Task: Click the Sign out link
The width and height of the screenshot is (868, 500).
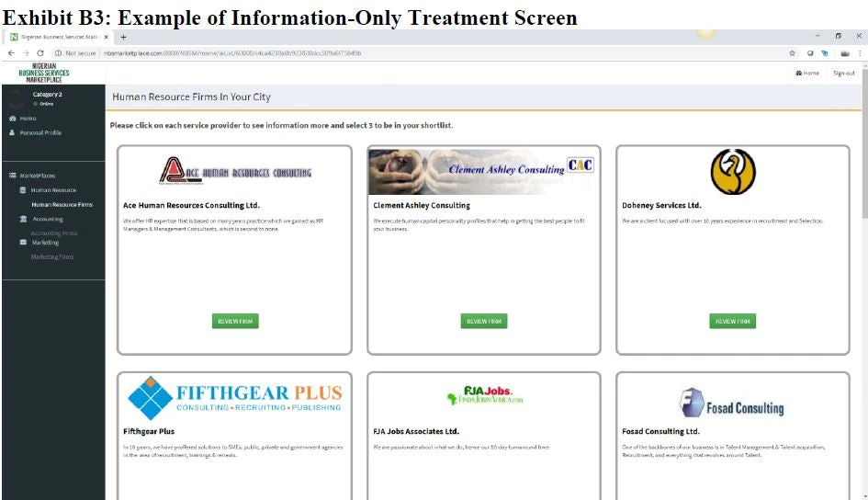Action: pyautogui.click(x=843, y=74)
